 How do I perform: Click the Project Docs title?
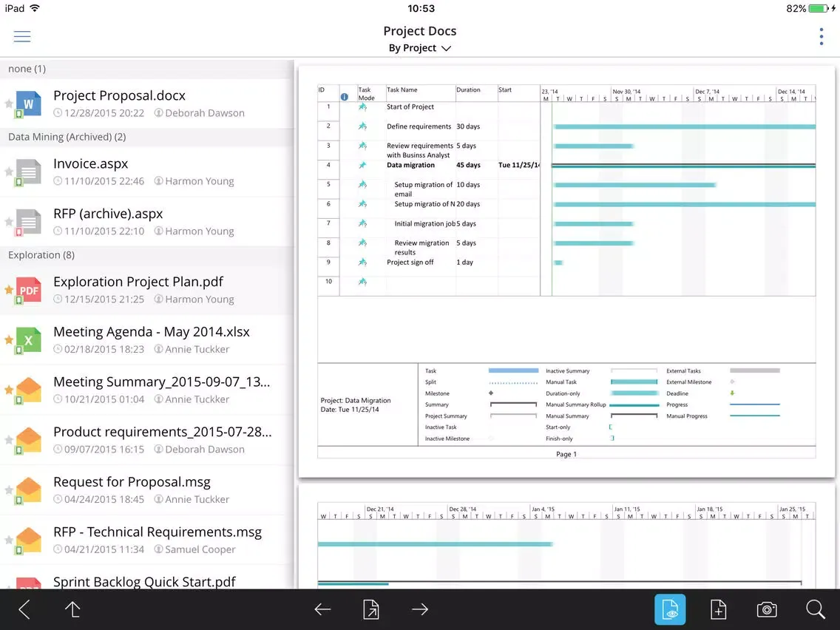[x=419, y=31]
